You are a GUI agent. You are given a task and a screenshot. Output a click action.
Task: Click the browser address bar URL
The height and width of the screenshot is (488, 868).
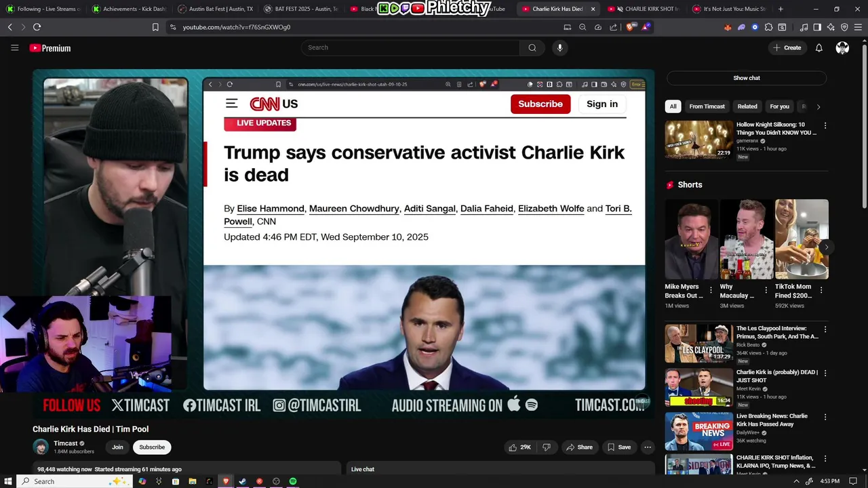pos(236,27)
